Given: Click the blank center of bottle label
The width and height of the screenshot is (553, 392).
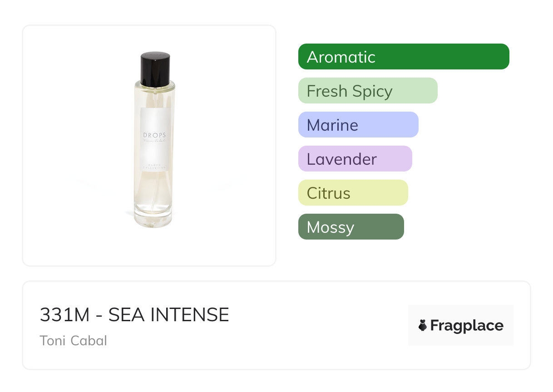Looking at the screenshot, I should click(x=154, y=153).
